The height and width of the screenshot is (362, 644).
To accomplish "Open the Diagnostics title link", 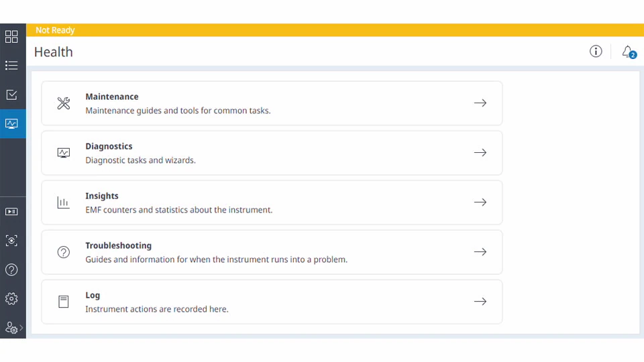I will 109,147.
